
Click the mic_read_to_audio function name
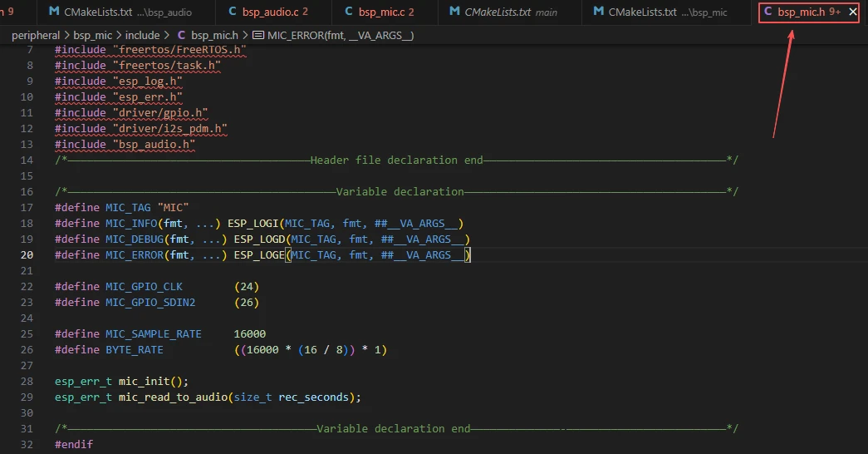tap(173, 397)
